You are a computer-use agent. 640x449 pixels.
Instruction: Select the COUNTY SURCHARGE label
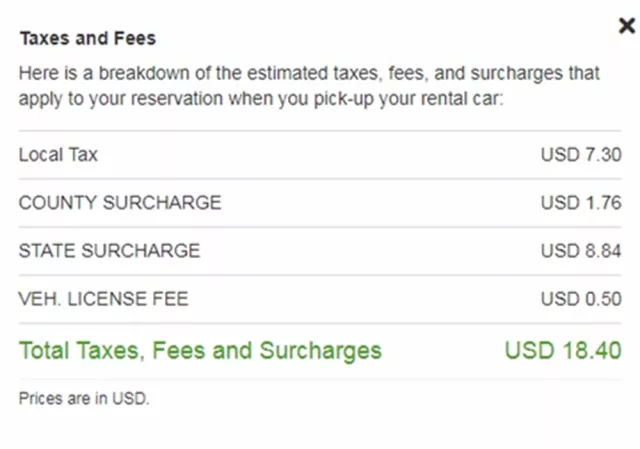(x=120, y=203)
